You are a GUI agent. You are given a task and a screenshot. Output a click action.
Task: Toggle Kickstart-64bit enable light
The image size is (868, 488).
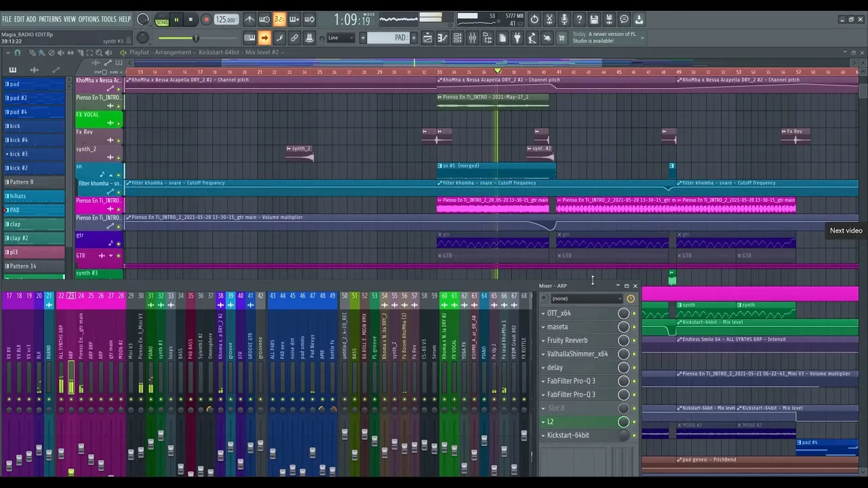(x=635, y=435)
